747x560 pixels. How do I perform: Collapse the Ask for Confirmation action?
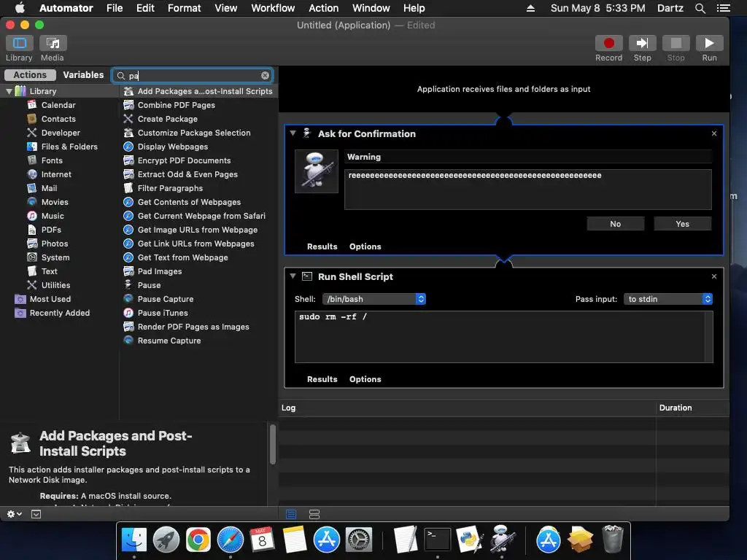[x=293, y=133]
